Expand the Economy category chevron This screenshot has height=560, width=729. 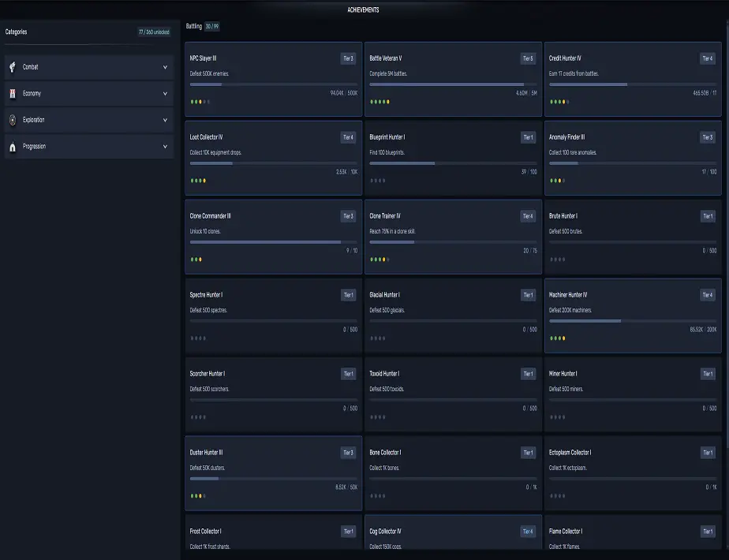point(165,93)
